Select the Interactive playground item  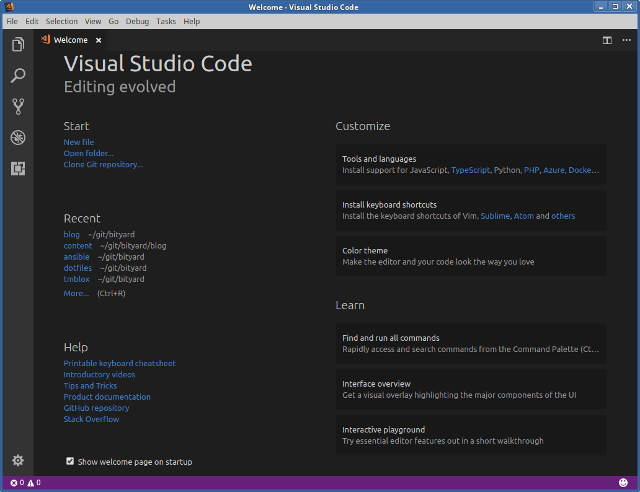[470, 435]
